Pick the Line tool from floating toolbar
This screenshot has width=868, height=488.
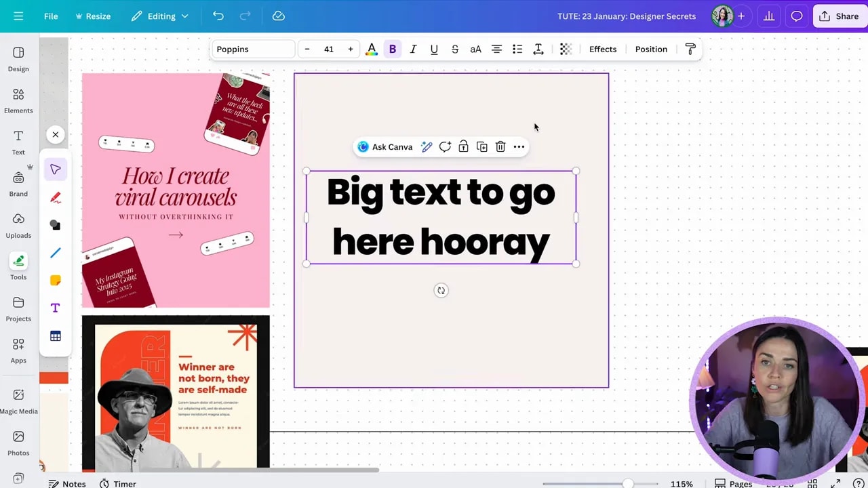pos(55,253)
